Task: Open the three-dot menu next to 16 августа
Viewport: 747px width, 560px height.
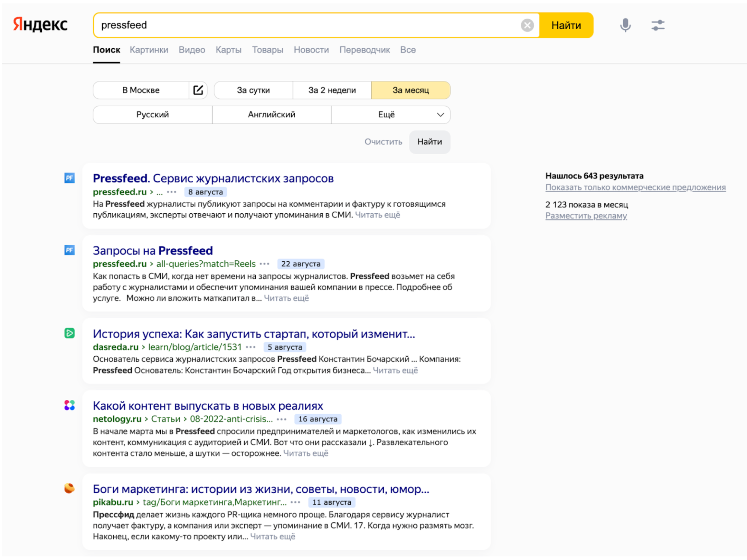Action: tap(282, 419)
